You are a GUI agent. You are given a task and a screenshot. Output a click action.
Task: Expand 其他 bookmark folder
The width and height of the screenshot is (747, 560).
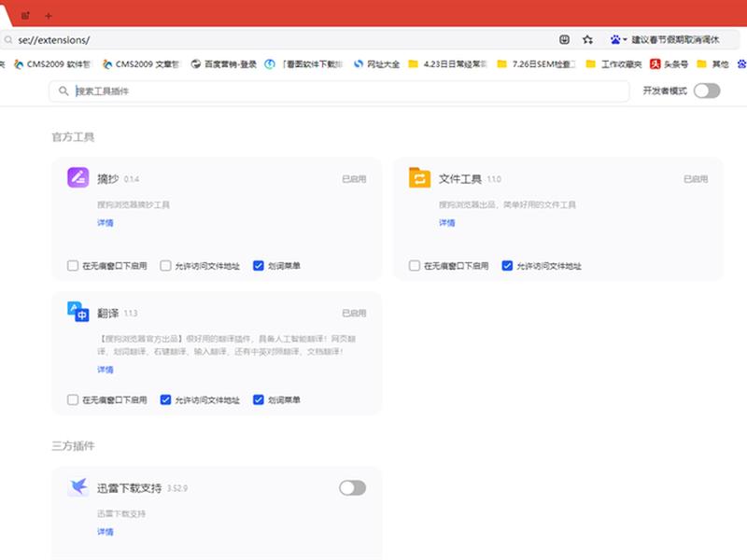coord(712,63)
